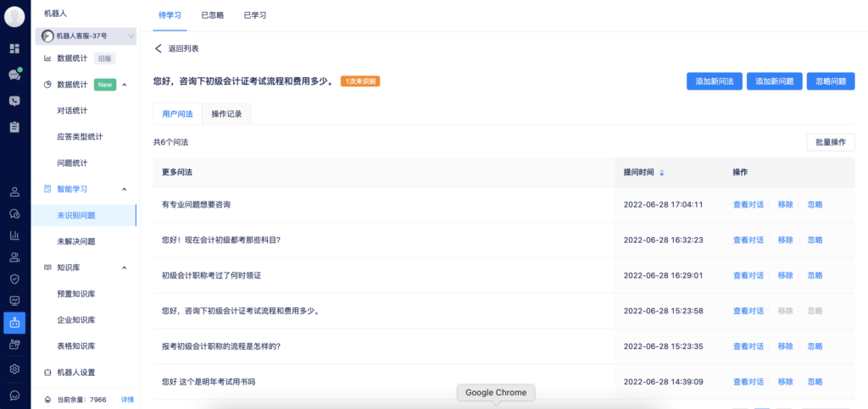
Task: Click 查看对话 for 初级会计职称考过了何时领证
Action: click(748, 275)
